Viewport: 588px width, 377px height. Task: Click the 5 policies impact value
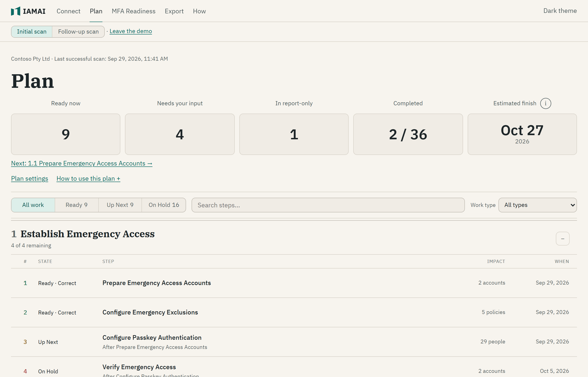(493, 312)
